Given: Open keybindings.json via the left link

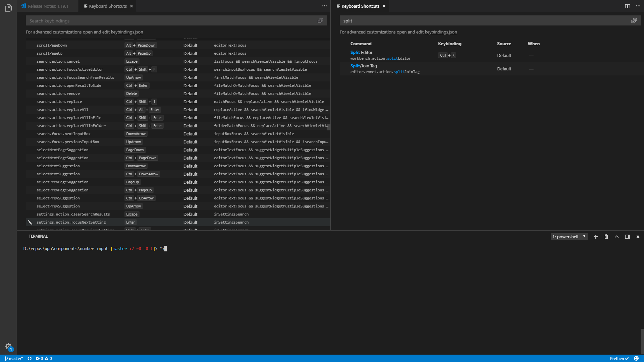Looking at the screenshot, I should click(x=126, y=32).
